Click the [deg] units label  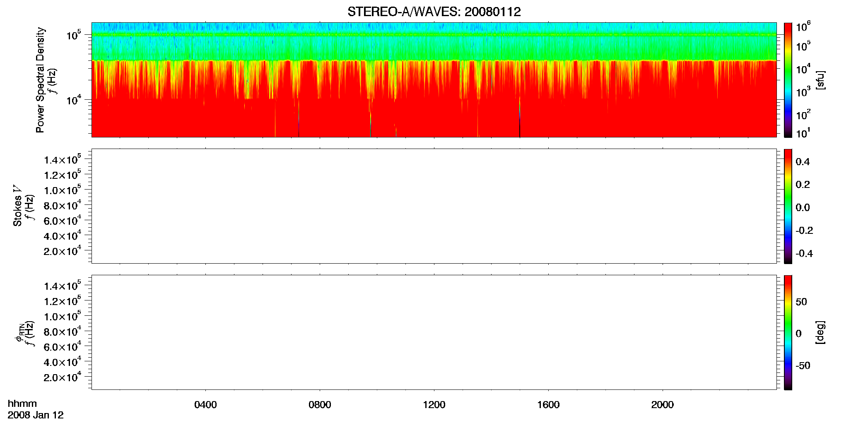tap(820, 332)
